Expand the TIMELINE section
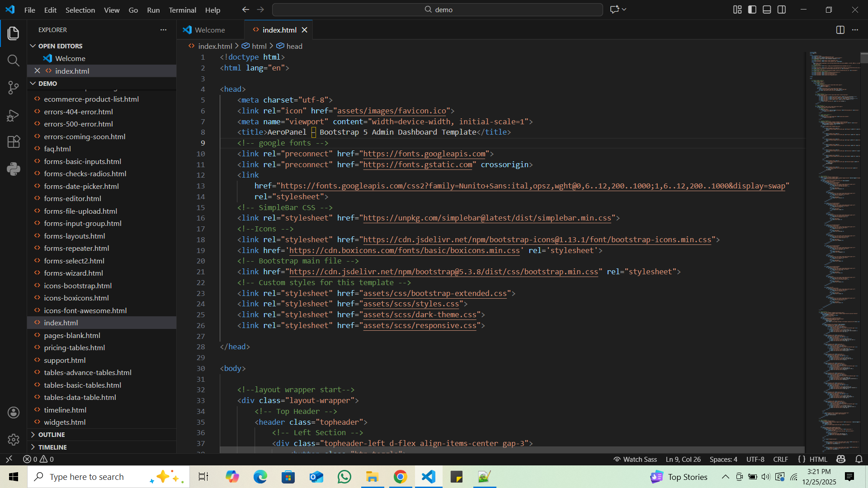868x488 pixels. point(52,447)
